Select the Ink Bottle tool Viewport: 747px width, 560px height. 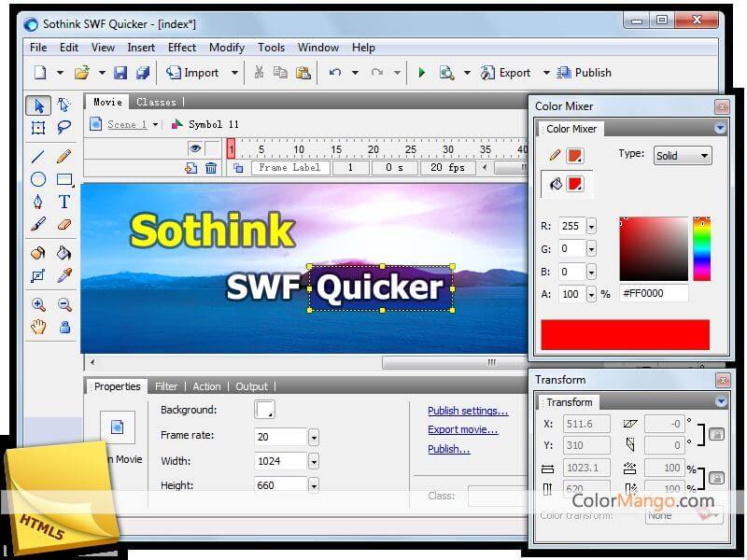[x=38, y=253]
